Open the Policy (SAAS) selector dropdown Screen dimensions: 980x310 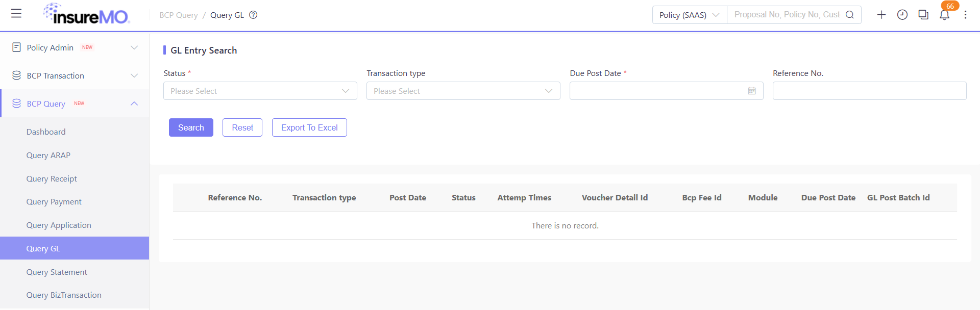coord(690,15)
